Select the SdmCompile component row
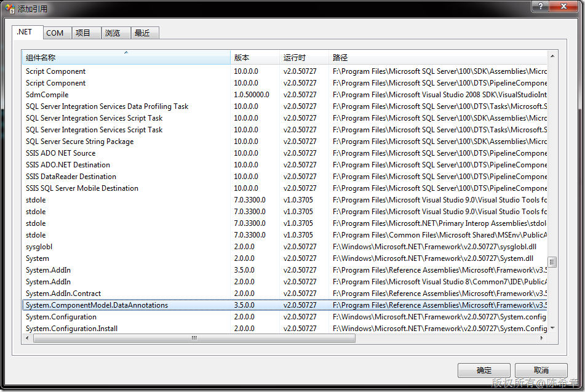The width and height of the screenshot is (585, 392). (x=285, y=94)
